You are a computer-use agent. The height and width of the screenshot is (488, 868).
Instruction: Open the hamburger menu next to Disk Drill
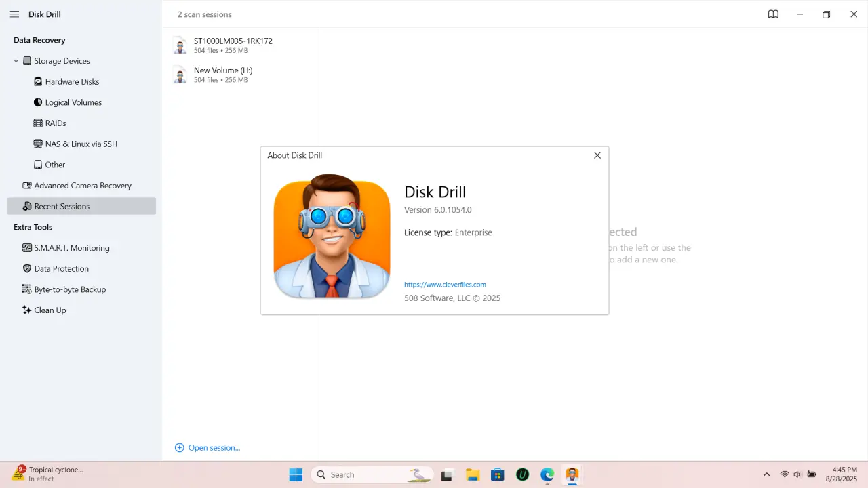click(x=14, y=14)
